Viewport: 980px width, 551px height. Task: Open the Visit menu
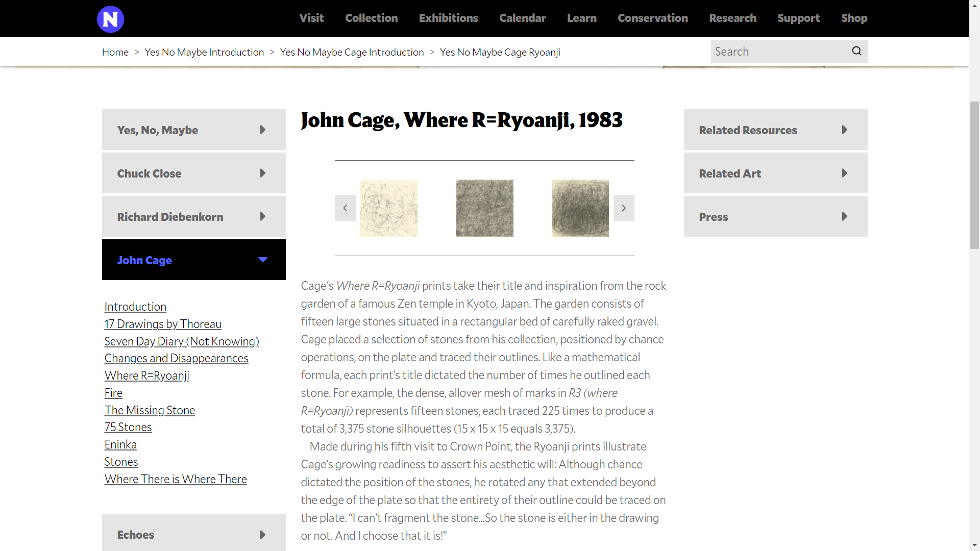point(311,18)
